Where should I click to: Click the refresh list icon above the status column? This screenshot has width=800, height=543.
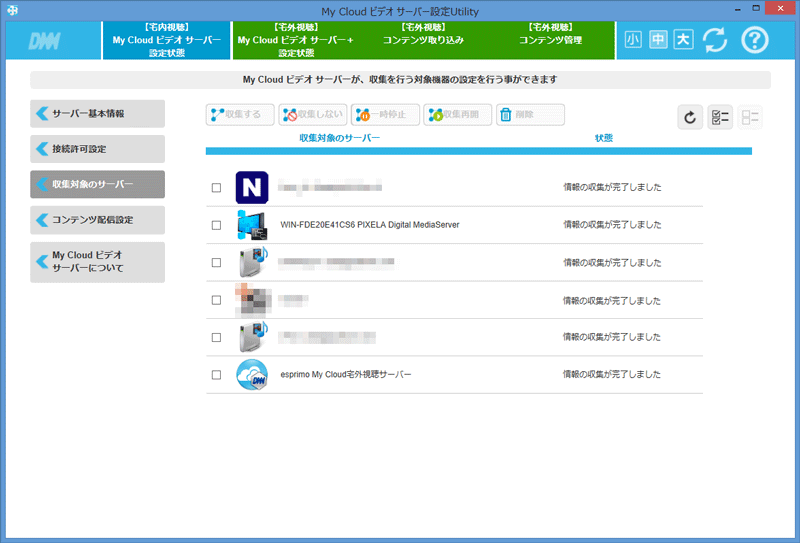tap(690, 117)
